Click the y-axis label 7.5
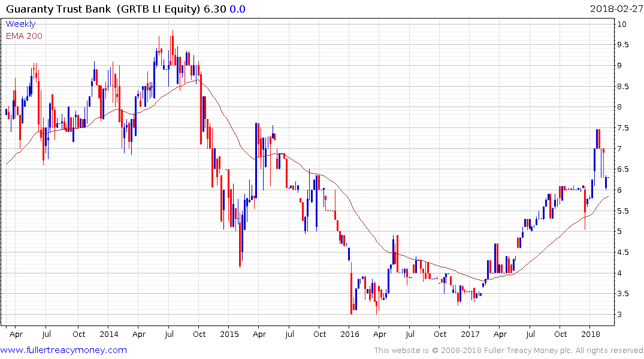Viewport: 644px width, 359px height. [x=622, y=128]
